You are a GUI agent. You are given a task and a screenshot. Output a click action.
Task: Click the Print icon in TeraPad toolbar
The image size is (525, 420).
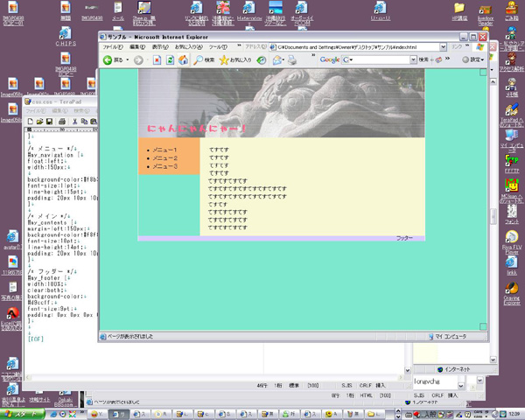click(x=61, y=122)
